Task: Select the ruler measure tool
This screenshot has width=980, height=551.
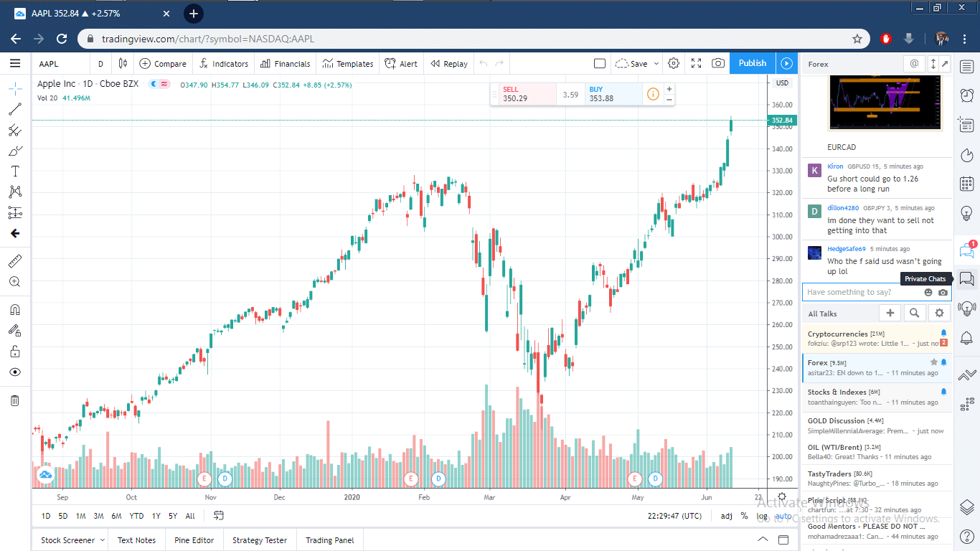Action: click(15, 260)
